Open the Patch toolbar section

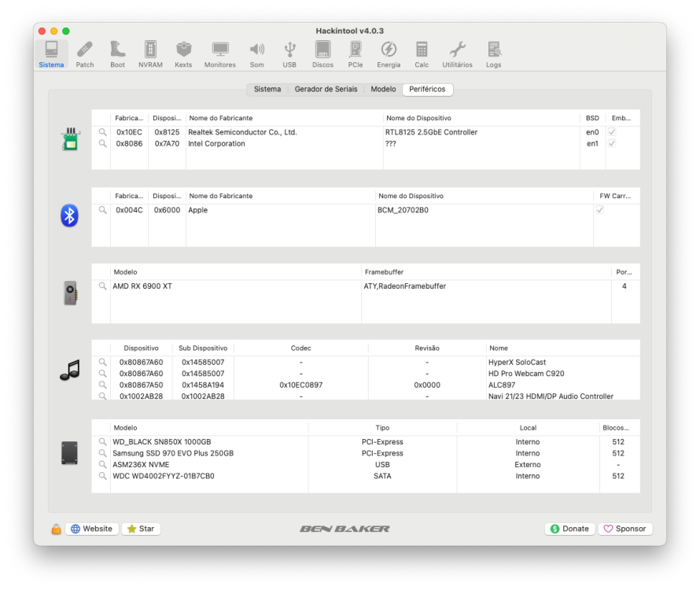[x=85, y=54]
